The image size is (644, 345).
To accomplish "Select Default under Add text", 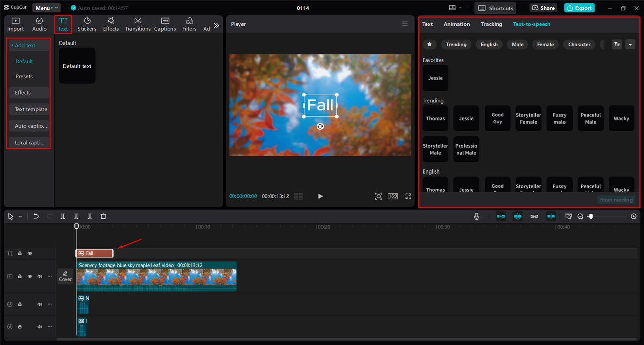I will tap(24, 61).
